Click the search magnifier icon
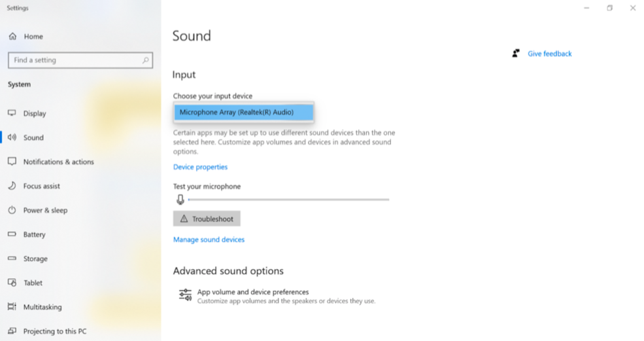644x341 pixels. (x=145, y=60)
